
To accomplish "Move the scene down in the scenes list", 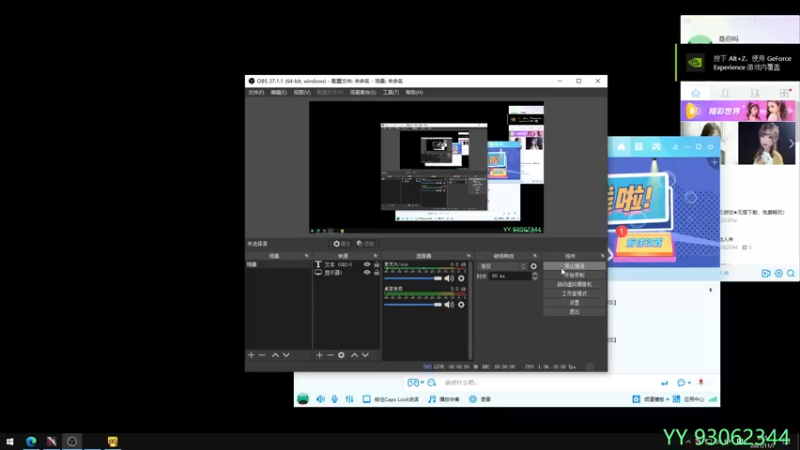I will click(x=286, y=355).
